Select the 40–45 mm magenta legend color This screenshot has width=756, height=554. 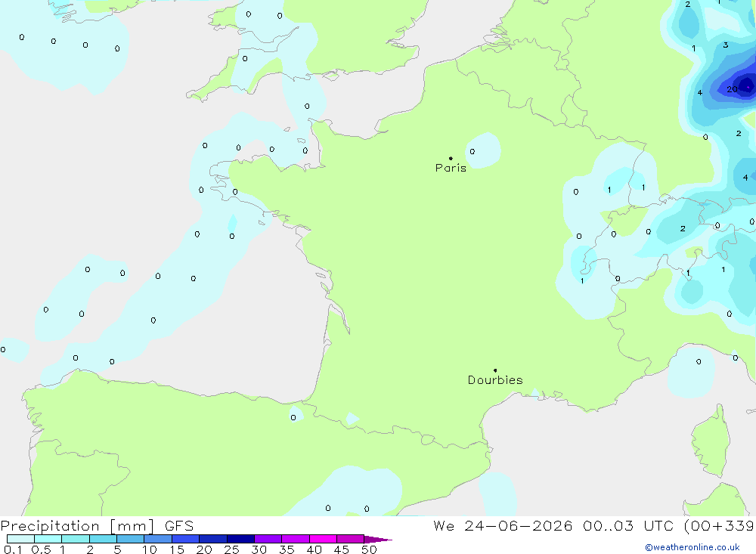[x=323, y=539]
